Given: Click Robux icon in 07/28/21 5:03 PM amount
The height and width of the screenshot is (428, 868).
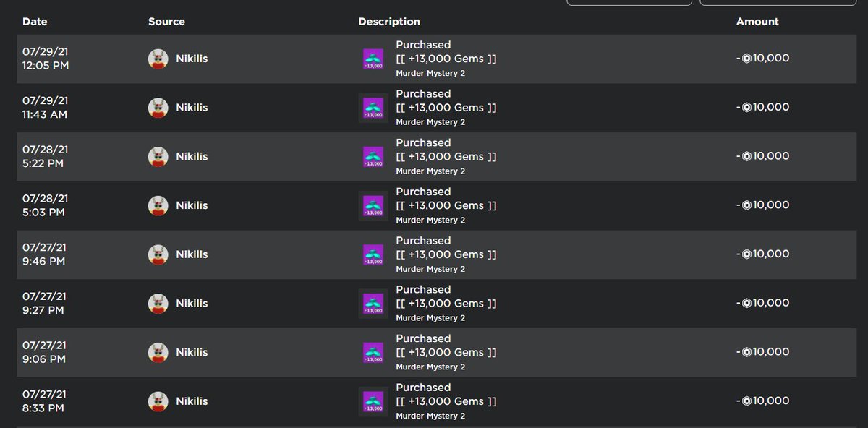Looking at the screenshot, I should pos(747,205).
